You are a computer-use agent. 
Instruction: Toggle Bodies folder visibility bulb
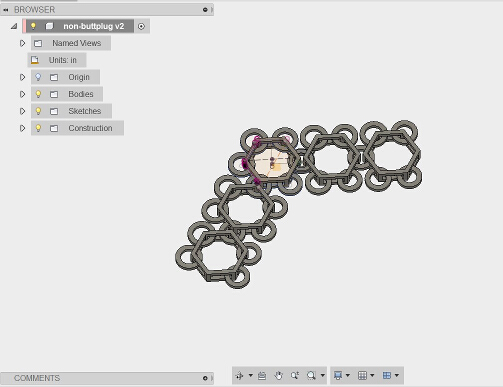(x=38, y=94)
